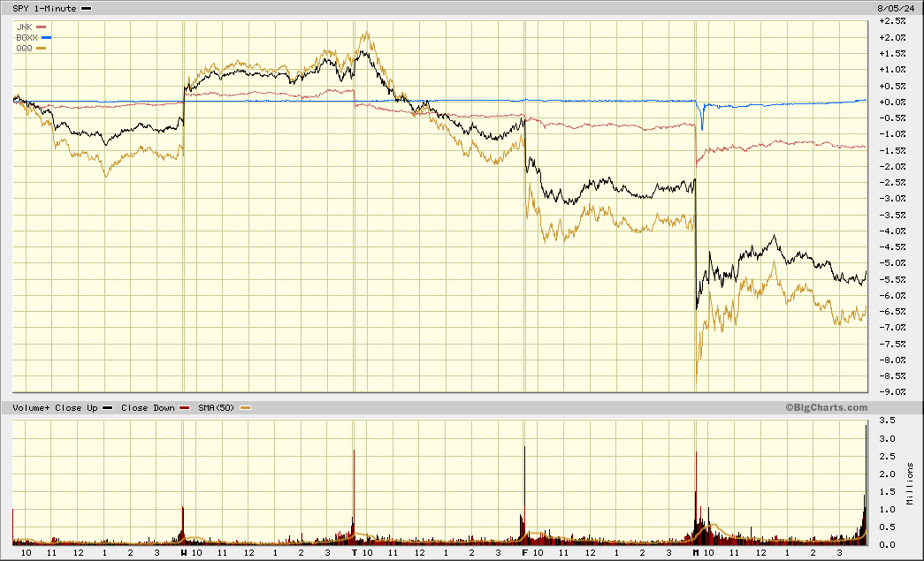Click the +2.5% price axis label

(x=892, y=21)
